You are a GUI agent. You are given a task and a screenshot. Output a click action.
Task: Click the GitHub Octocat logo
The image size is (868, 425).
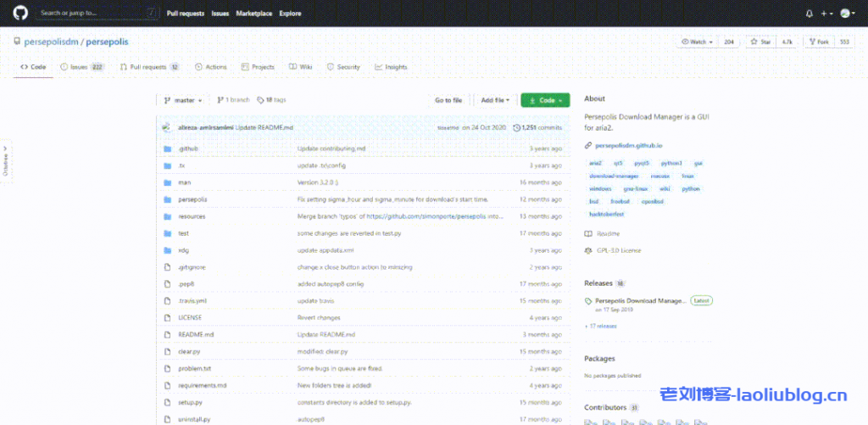(20, 13)
